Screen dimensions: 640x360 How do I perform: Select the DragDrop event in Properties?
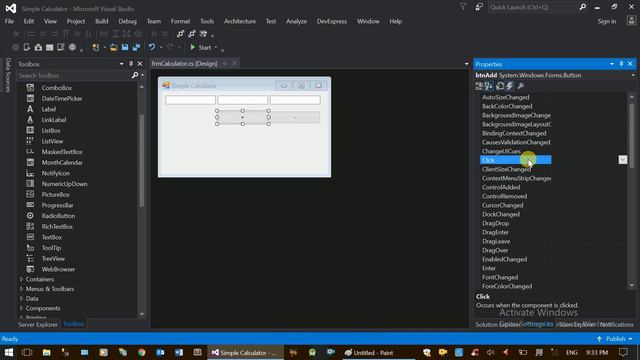[x=496, y=223]
